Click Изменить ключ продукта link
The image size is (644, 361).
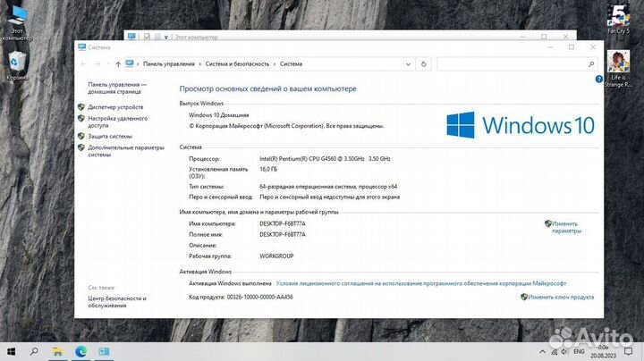tap(561, 297)
